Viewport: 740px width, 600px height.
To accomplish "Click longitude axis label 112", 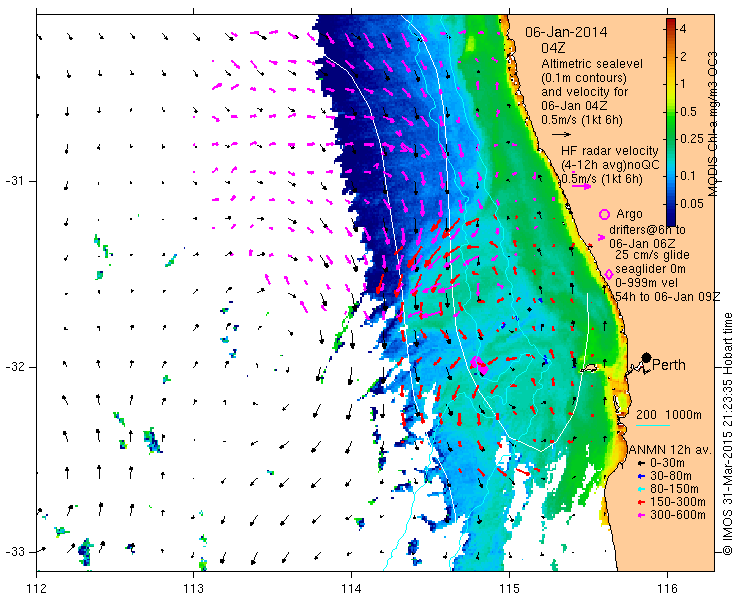I will coord(36,589).
